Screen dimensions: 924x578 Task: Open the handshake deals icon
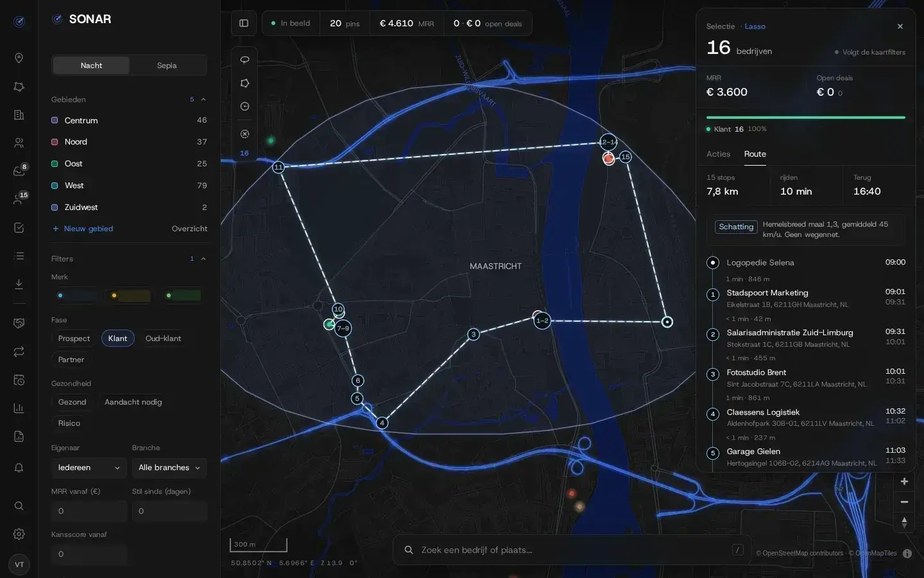[x=19, y=323]
